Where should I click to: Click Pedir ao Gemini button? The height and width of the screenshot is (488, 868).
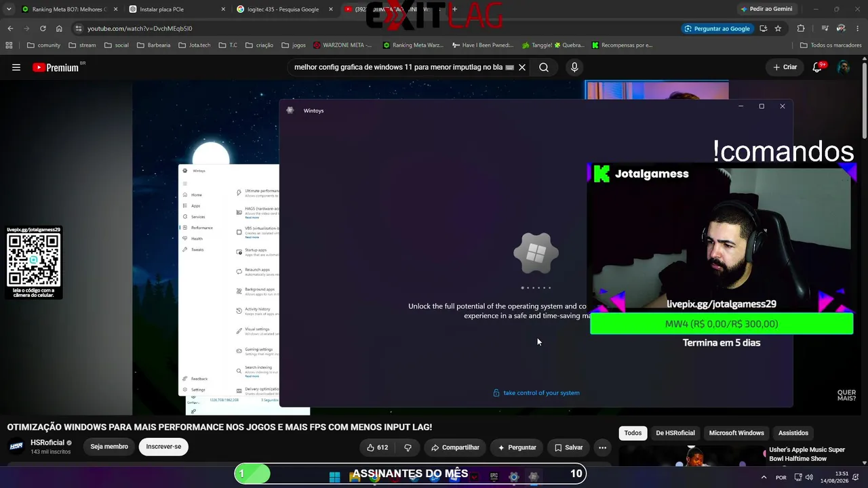tap(766, 9)
